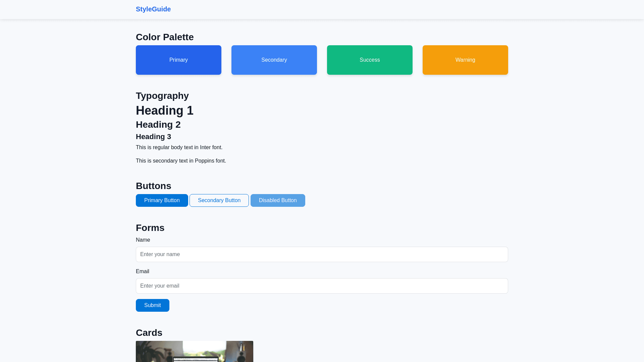Viewport: 644px width, 362px height.
Task: Open the card image thumbnail
Action: click(195, 352)
